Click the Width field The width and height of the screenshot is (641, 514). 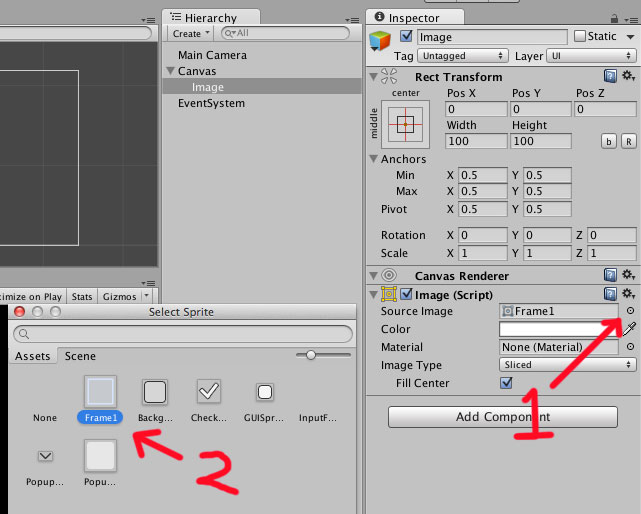[476, 141]
